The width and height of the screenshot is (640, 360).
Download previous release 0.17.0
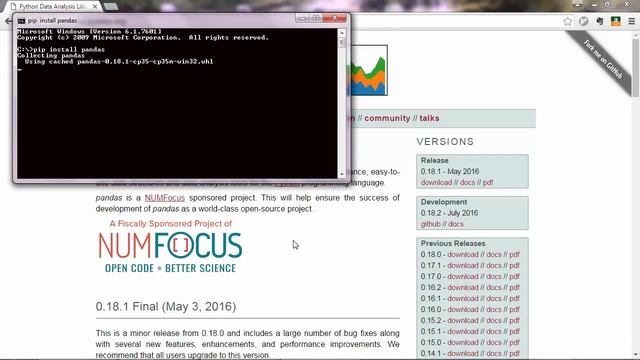[462, 276]
